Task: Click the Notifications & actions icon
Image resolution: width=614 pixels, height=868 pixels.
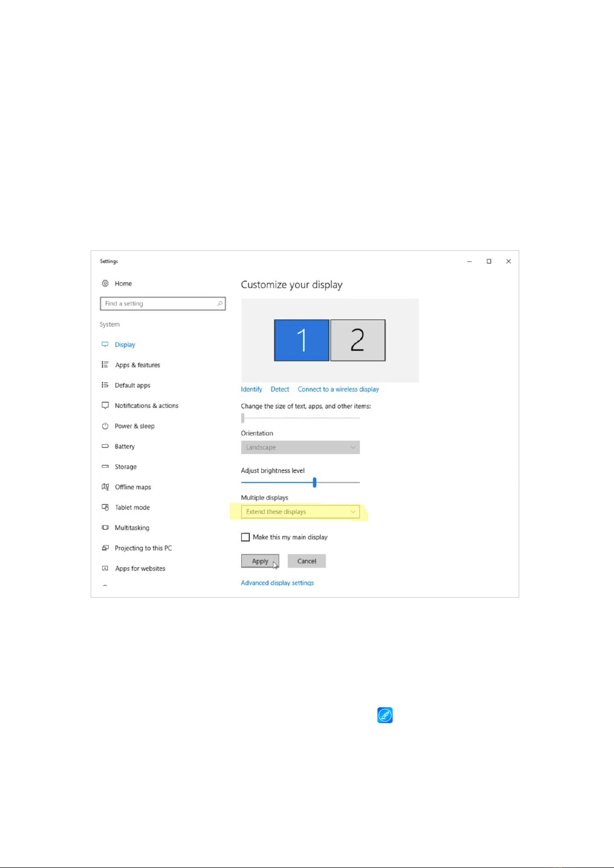Action: click(105, 405)
